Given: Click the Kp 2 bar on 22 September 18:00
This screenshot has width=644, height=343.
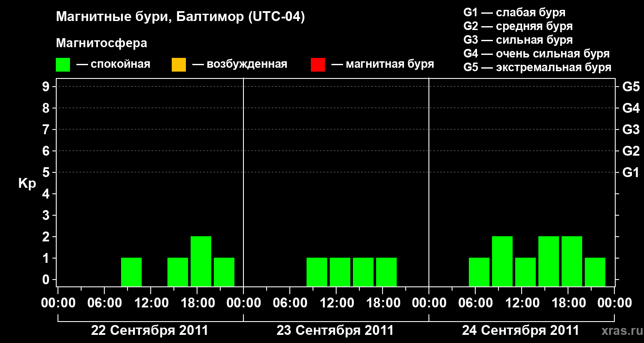Looking at the screenshot, I should [201, 261].
